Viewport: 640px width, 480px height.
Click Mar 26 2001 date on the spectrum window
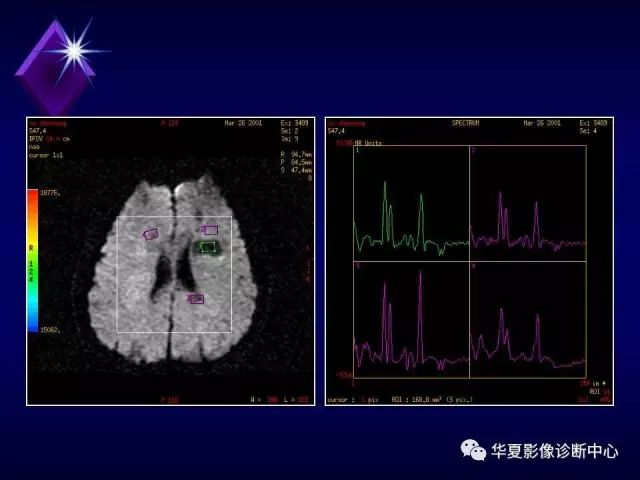[542, 123]
